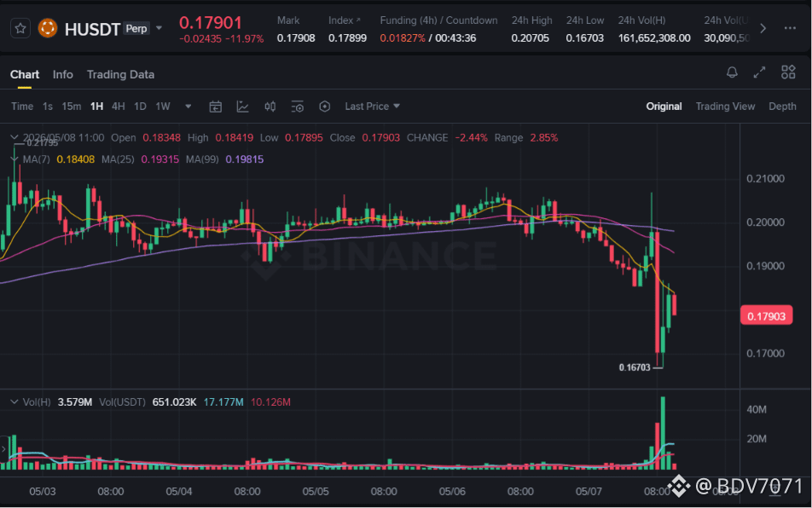812x508 pixels.
Task: Click the current price tag 0.17903
Action: [x=767, y=316]
